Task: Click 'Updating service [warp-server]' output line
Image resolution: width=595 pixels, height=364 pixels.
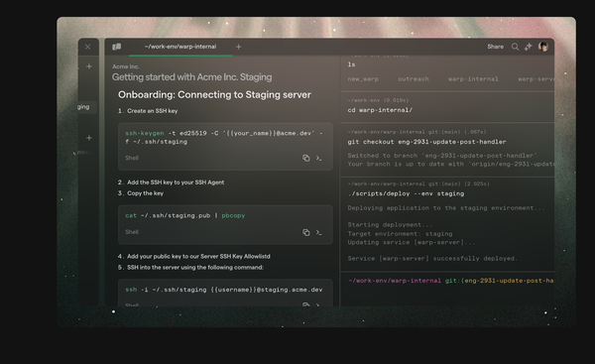Action: [x=411, y=242]
